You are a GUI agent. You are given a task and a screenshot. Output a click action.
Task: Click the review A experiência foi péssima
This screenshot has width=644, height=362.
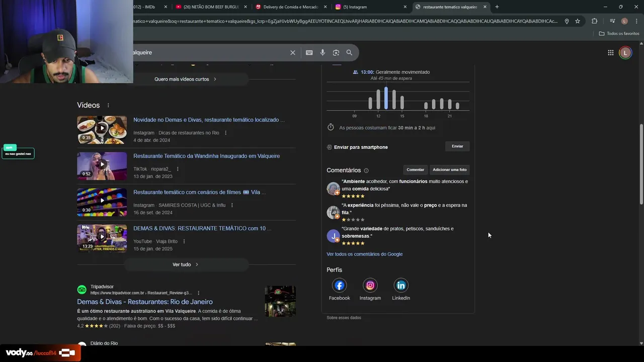coord(404,209)
